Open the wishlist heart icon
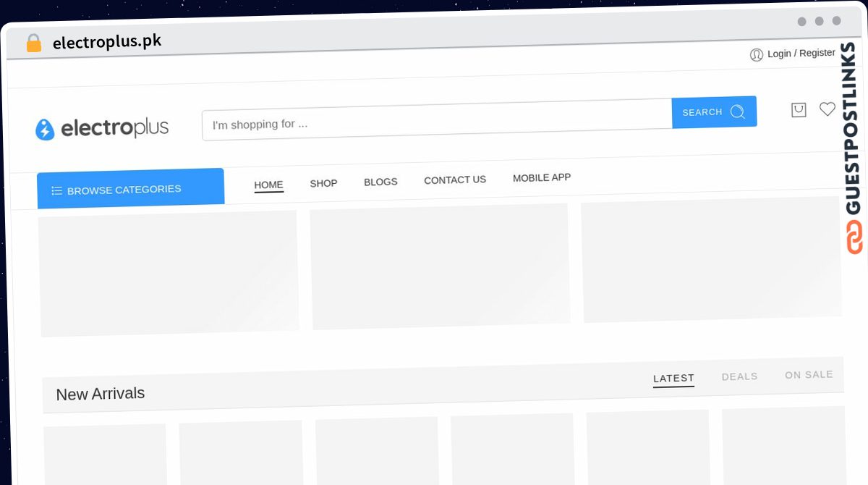 coord(827,109)
